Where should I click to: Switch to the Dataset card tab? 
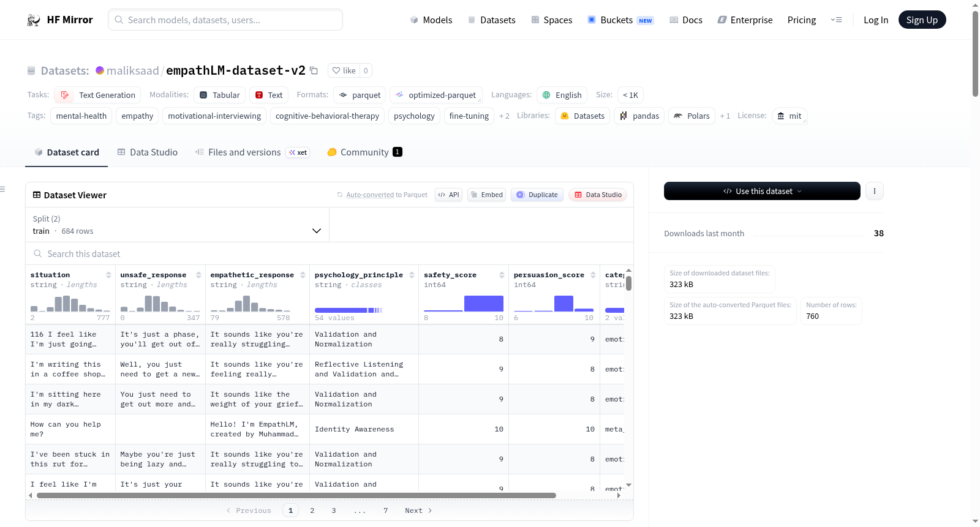pos(67,152)
